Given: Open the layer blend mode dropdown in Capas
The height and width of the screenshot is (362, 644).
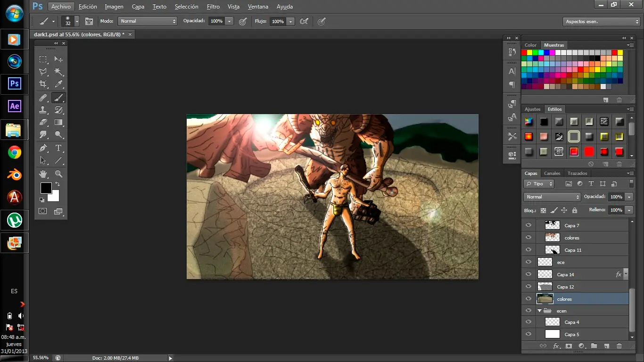Looking at the screenshot, I should (x=552, y=197).
